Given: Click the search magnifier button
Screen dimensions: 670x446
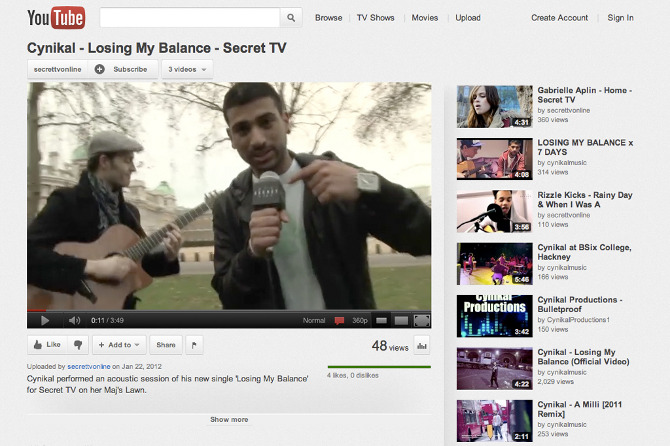Looking at the screenshot, I should 291,18.
